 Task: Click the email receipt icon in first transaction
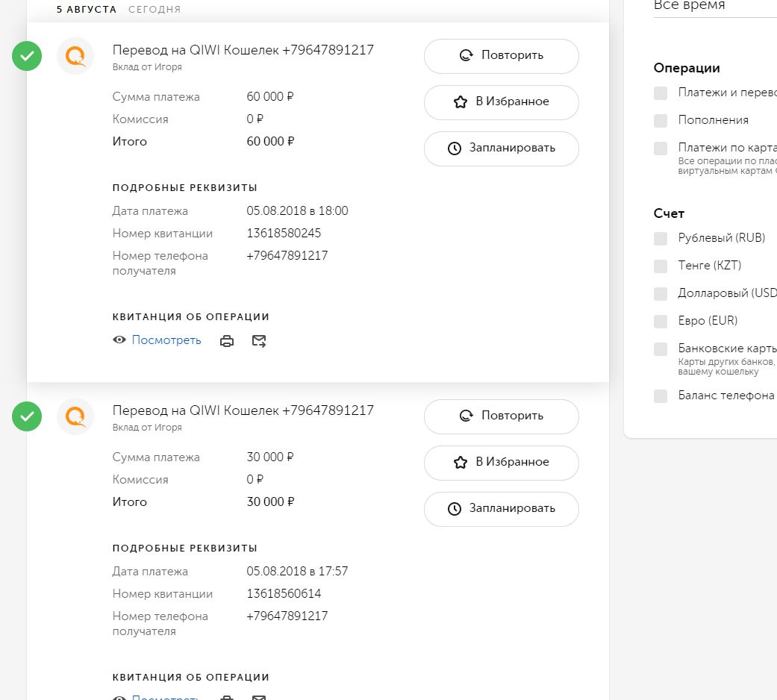pyautogui.click(x=259, y=341)
